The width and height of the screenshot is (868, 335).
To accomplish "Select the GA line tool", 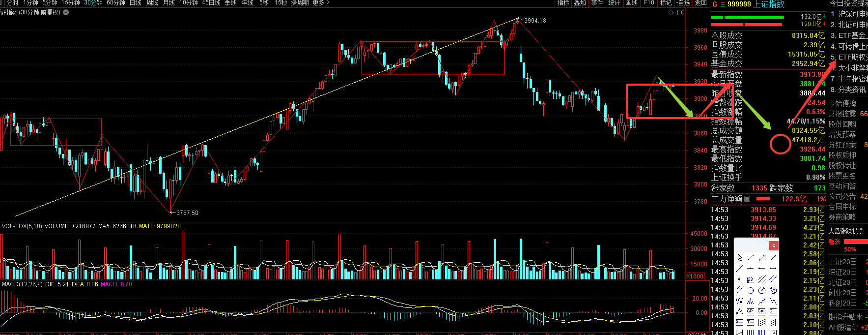I will [761, 311].
